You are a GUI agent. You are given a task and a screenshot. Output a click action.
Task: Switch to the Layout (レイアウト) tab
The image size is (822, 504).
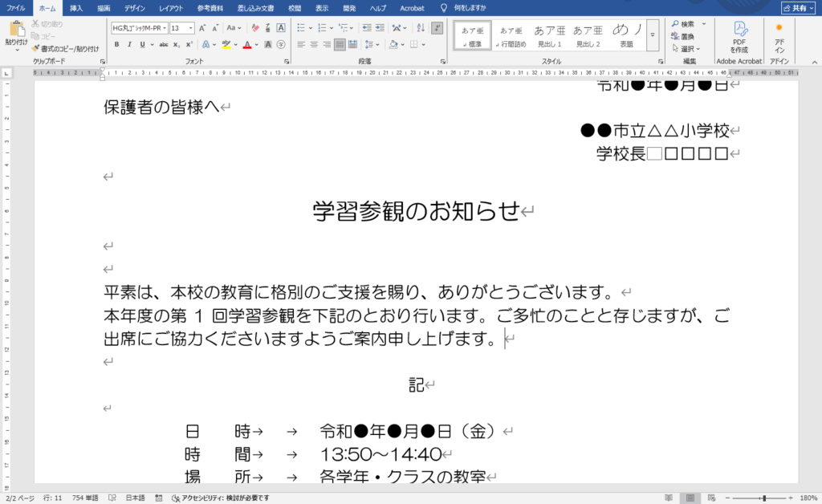pos(171,8)
